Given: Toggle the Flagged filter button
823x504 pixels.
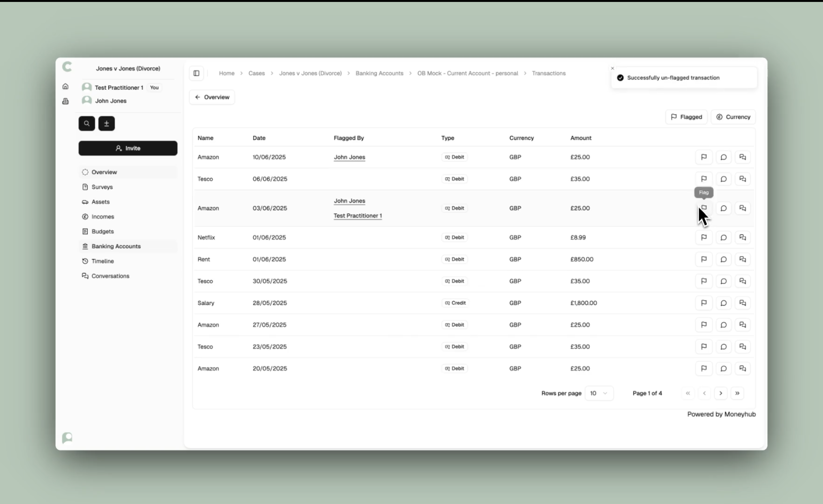Looking at the screenshot, I should tap(686, 117).
